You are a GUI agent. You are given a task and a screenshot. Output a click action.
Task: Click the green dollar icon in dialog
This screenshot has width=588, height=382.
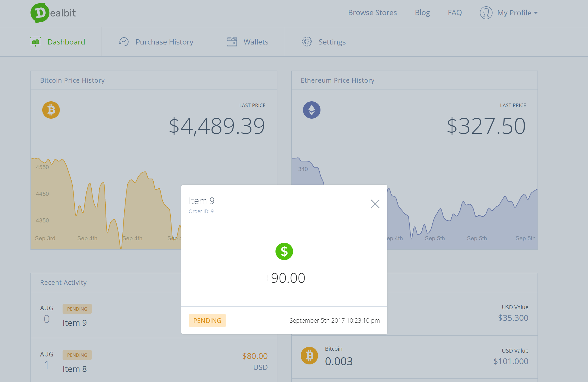[284, 251]
